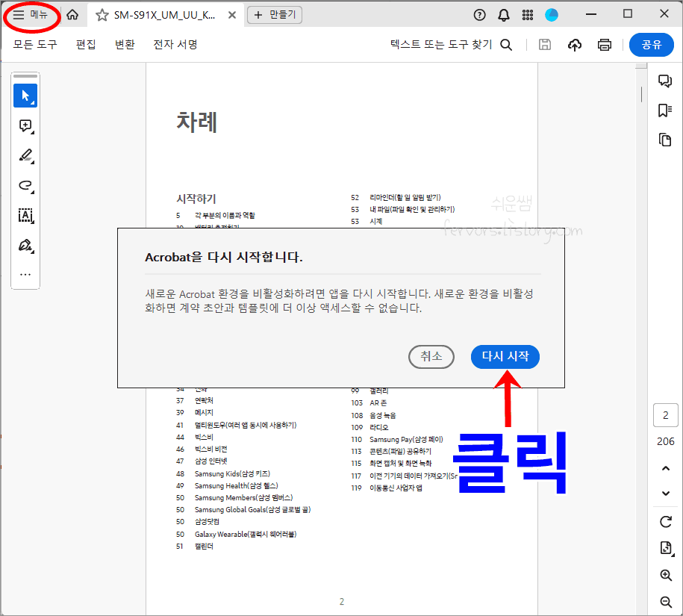Image resolution: width=683 pixels, height=616 pixels.
Task: Open the Fill and Sign pen tool
Action: pyautogui.click(x=25, y=246)
